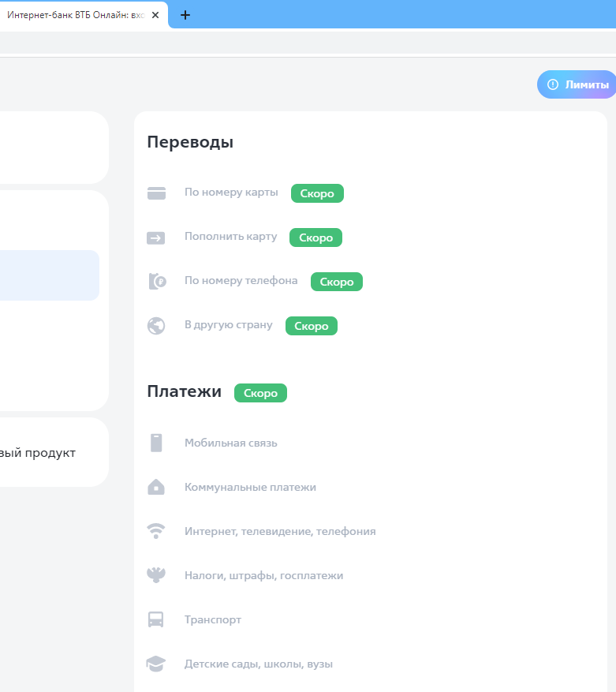This screenshot has height=692, width=616.
Task: Choose По номеру телефона transfer
Action: point(241,280)
